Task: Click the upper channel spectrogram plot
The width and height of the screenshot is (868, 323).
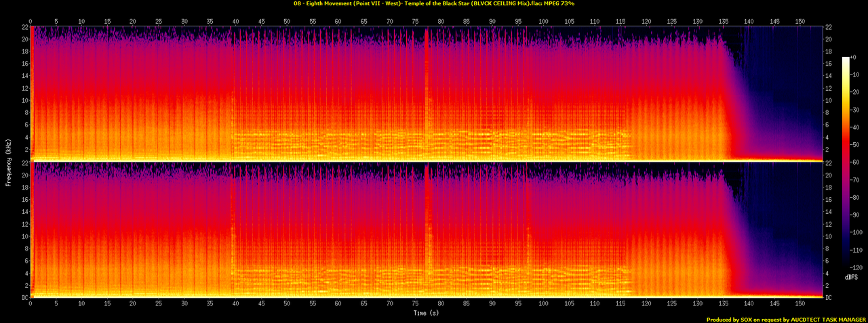Action: (426, 93)
